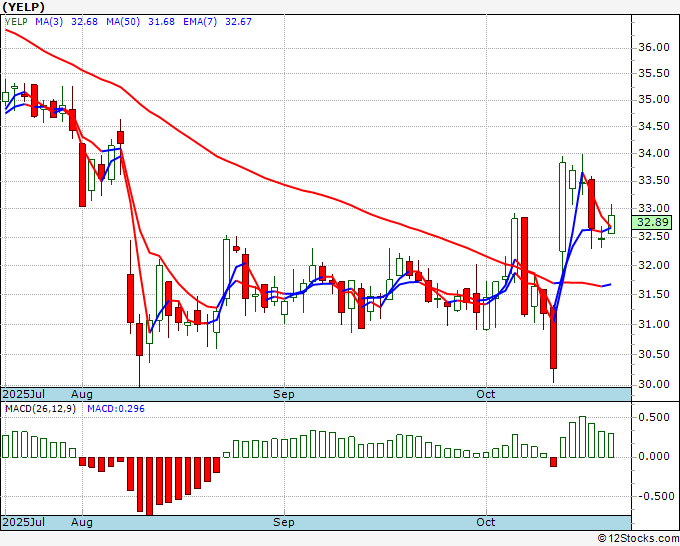Click the deepest red MACD histogram bar

coord(150,486)
